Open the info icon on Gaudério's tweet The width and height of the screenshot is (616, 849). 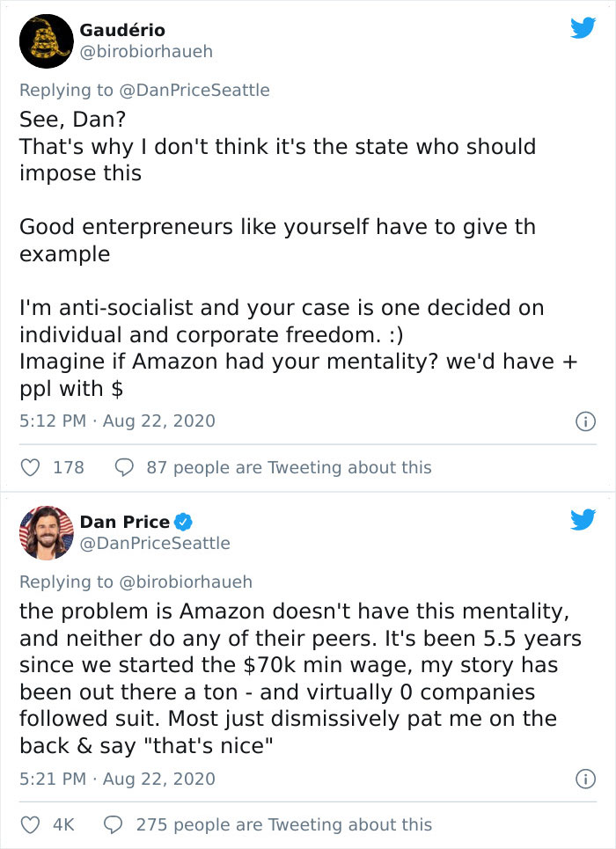(585, 421)
